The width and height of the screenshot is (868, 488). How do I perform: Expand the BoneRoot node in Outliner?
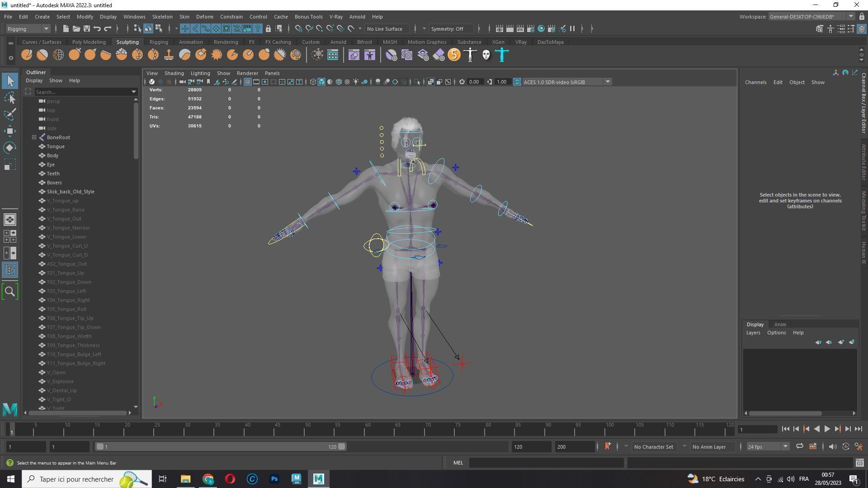click(x=34, y=137)
